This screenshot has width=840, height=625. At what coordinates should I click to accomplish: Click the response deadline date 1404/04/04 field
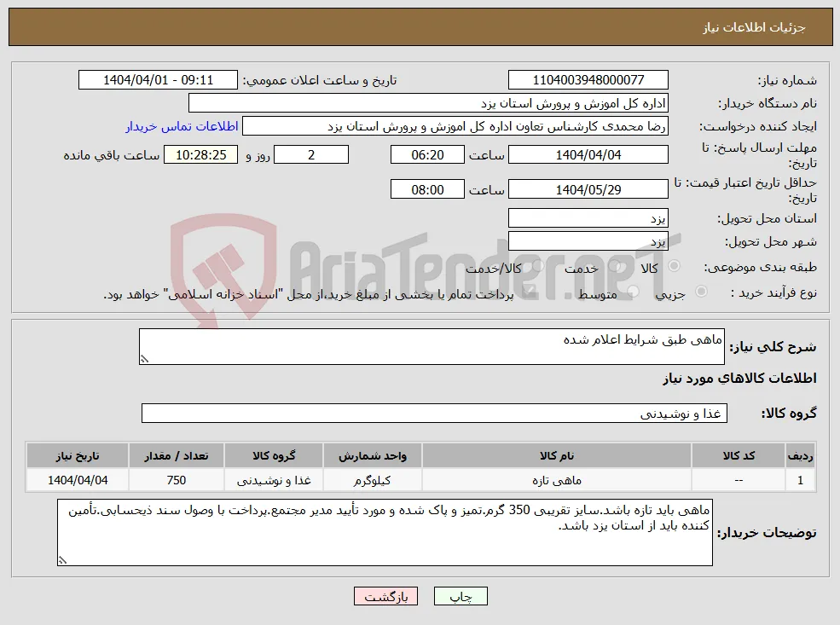pos(588,155)
